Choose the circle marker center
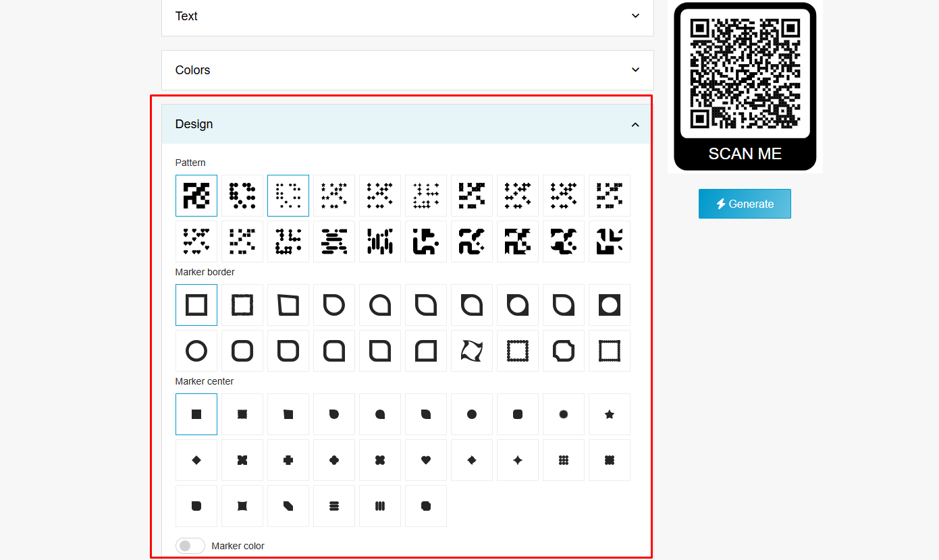The height and width of the screenshot is (560, 939). [x=472, y=414]
